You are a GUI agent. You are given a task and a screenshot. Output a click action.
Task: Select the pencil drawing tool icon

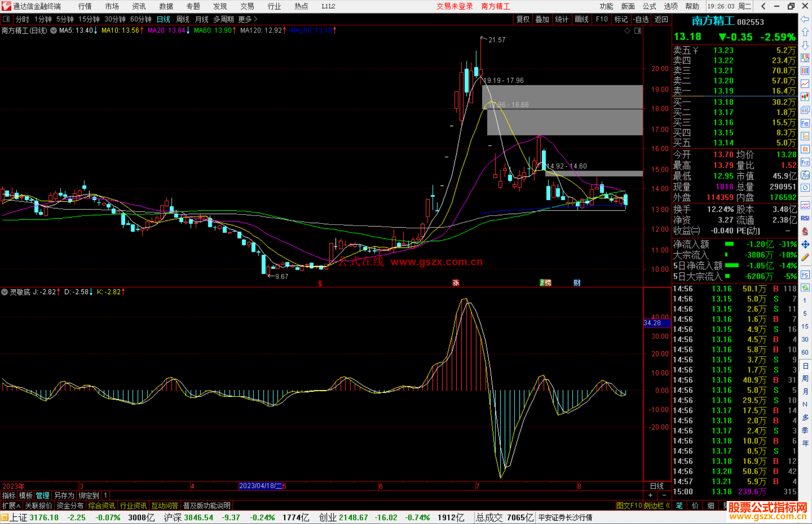point(805,257)
